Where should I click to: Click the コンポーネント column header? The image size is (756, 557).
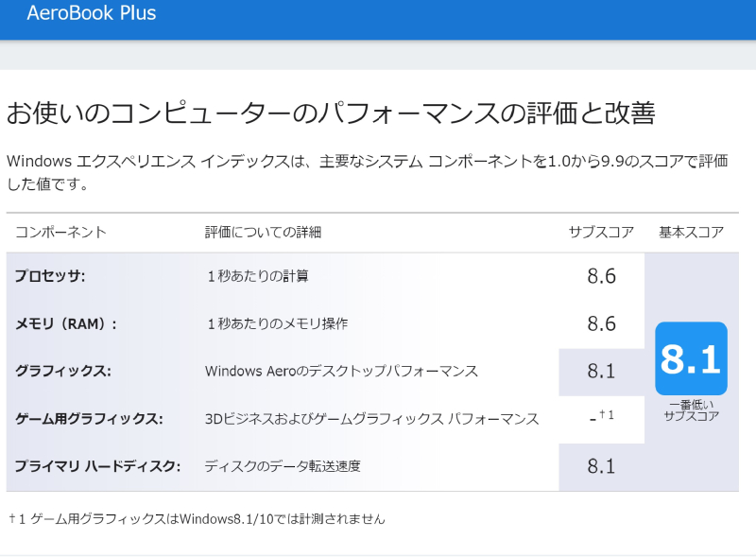pos(60,233)
